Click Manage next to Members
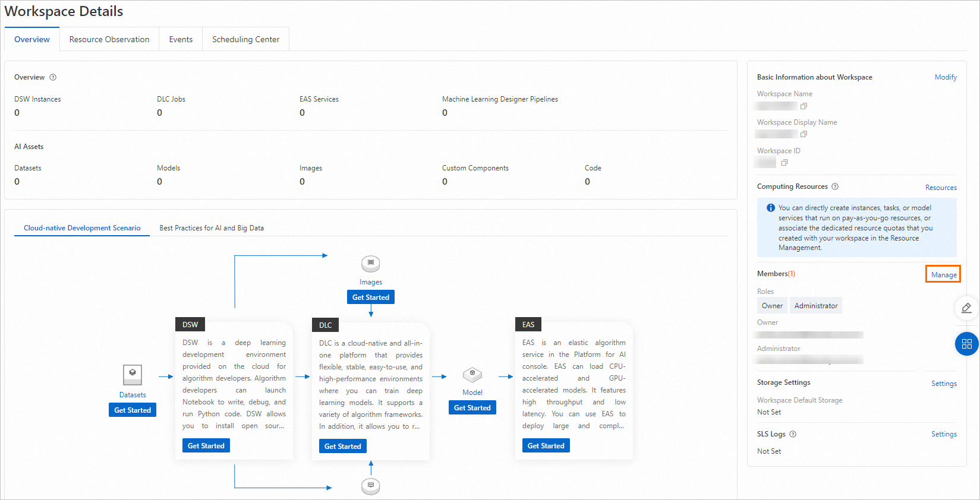Image resolution: width=980 pixels, height=500 pixels. (944, 274)
